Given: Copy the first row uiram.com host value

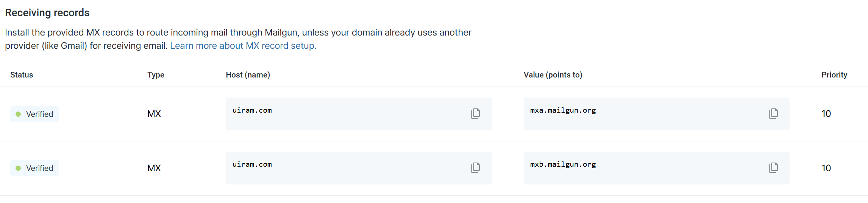Looking at the screenshot, I should point(476,113).
